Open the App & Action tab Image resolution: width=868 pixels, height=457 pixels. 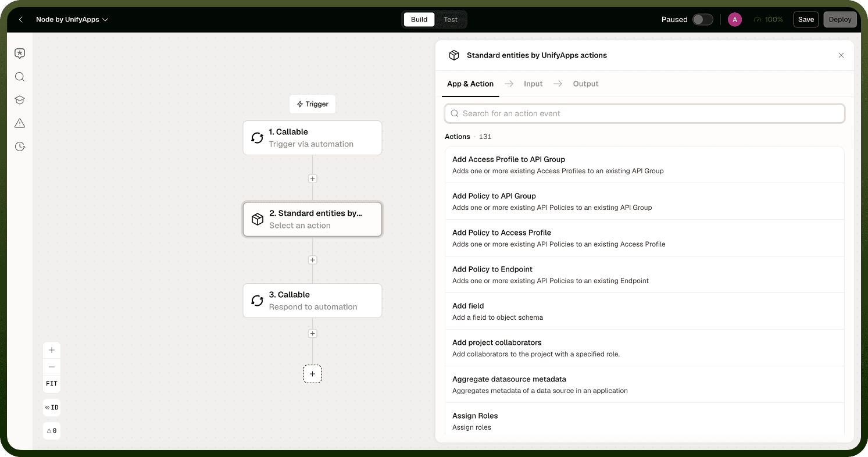point(470,84)
